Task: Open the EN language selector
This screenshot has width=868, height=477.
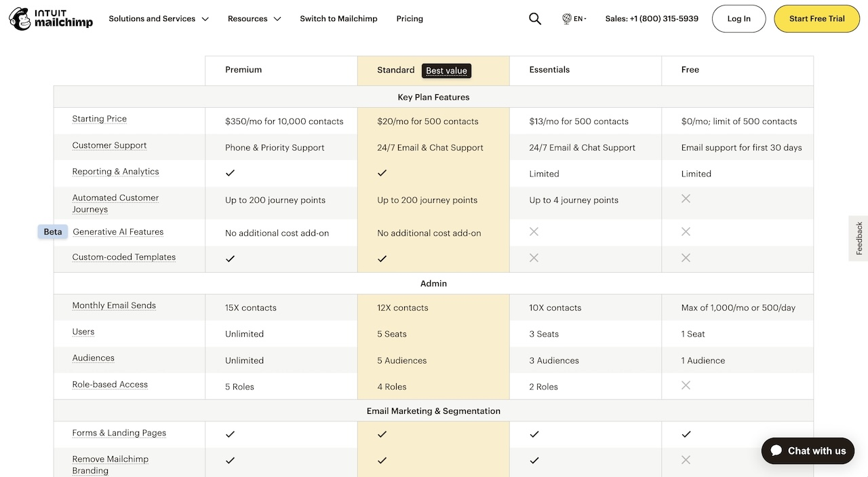Action: pos(580,19)
